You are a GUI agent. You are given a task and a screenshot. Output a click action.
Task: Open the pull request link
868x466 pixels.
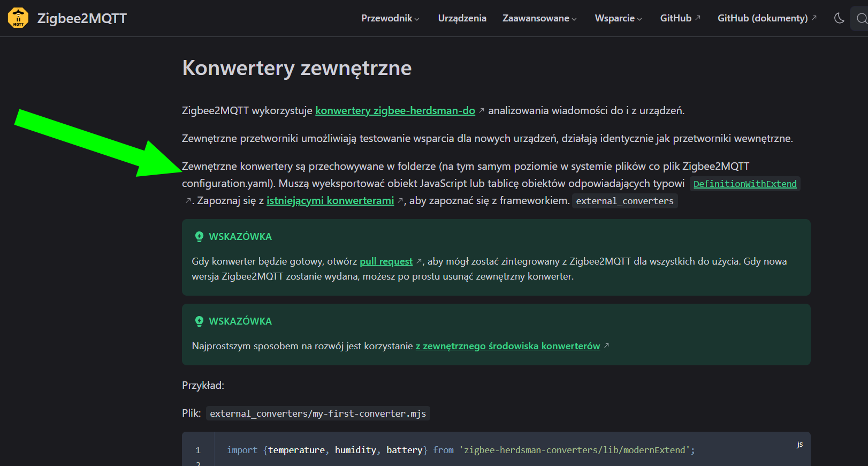(386, 261)
